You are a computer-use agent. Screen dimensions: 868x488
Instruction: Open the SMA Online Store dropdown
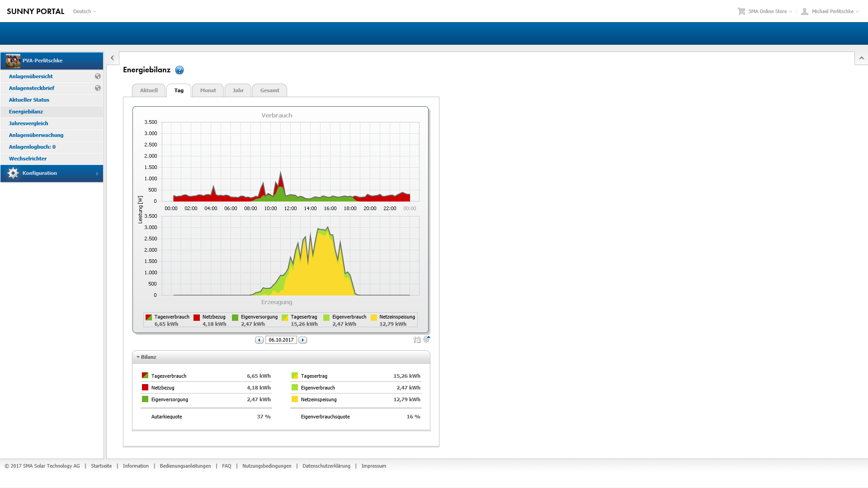click(767, 11)
